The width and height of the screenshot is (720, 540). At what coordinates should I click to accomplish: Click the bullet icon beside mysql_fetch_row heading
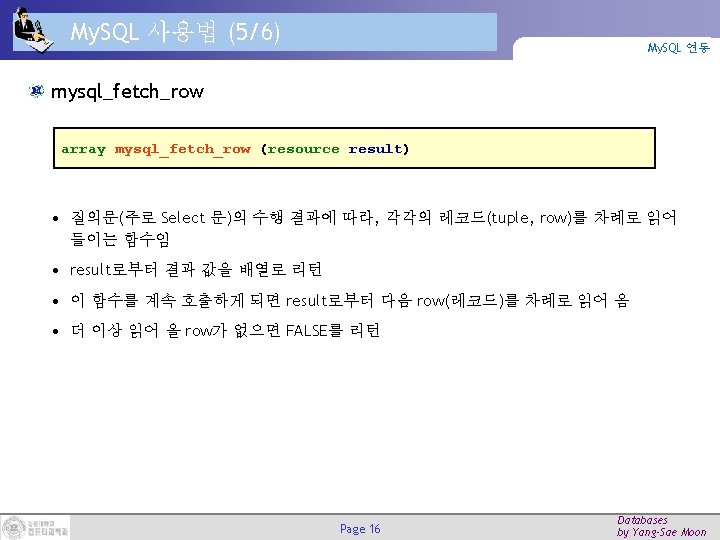click(36, 91)
